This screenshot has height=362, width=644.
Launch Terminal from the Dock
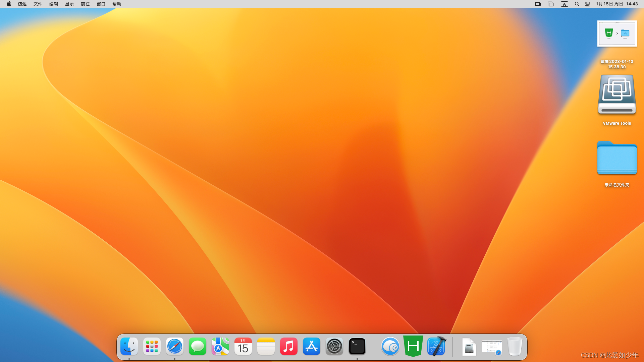click(357, 346)
